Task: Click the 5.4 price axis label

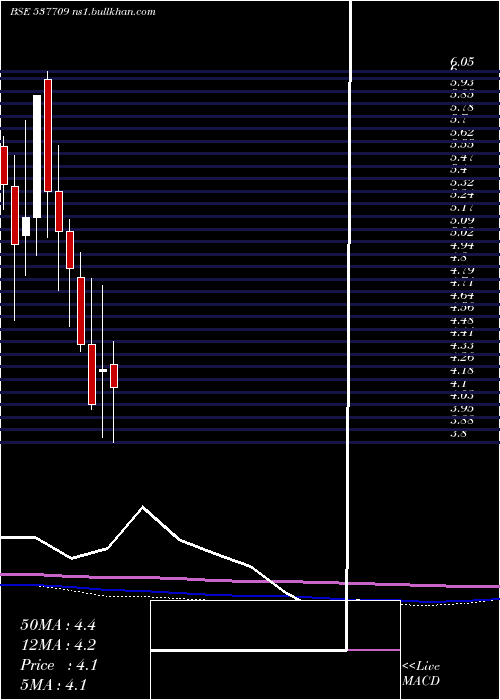Action: pyautogui.click(x=458, y=170)
